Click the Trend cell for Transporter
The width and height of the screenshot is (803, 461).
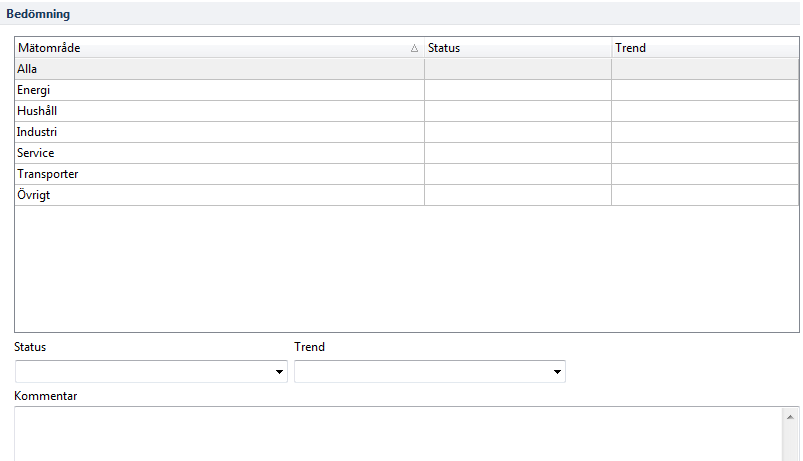point(704,174)
